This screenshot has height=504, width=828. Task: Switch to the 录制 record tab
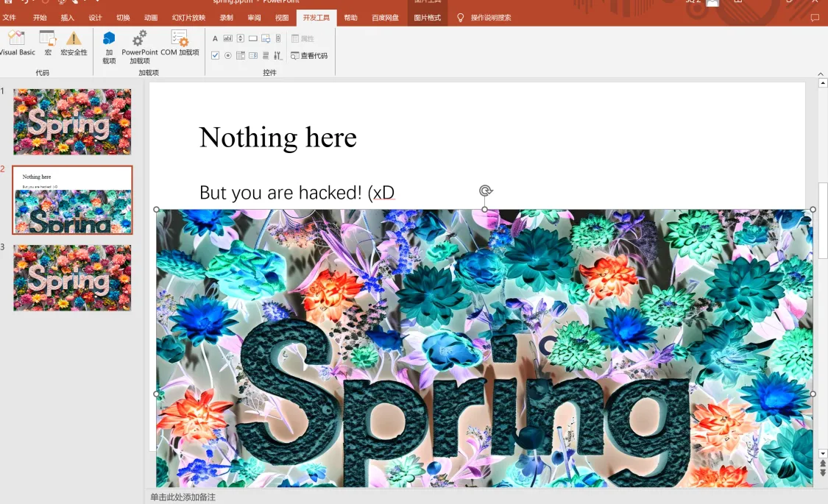227,18
